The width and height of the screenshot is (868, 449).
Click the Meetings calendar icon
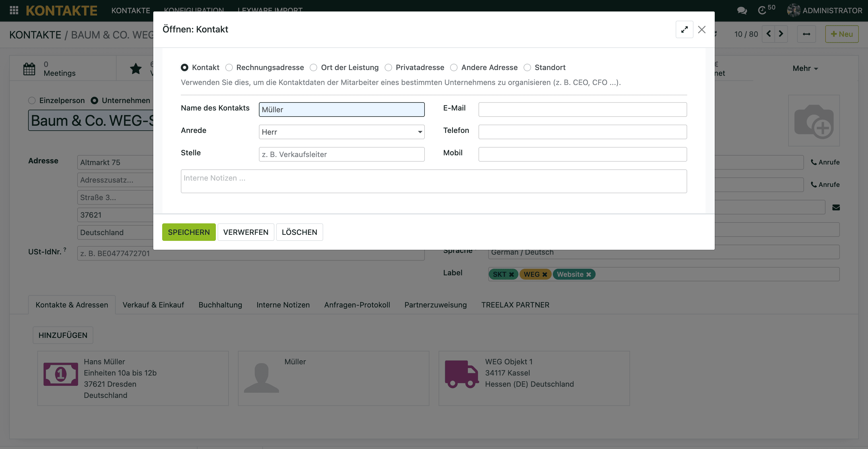pos(29,69)
